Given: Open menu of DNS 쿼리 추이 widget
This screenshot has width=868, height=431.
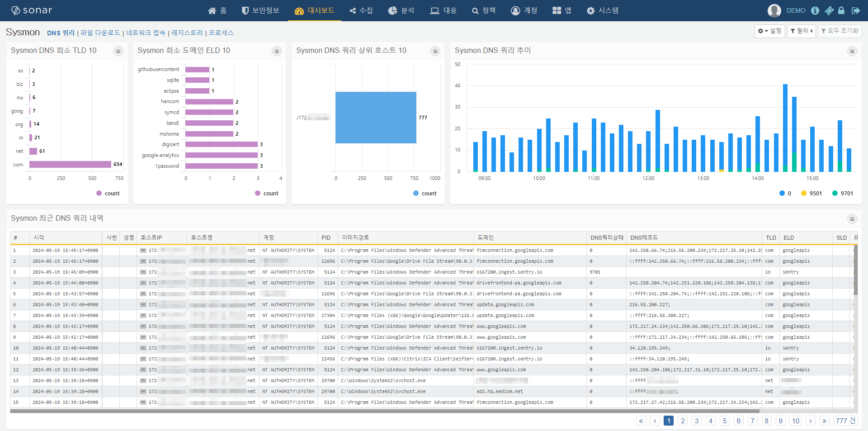Looking at the screenshot, I should point(852,51).
